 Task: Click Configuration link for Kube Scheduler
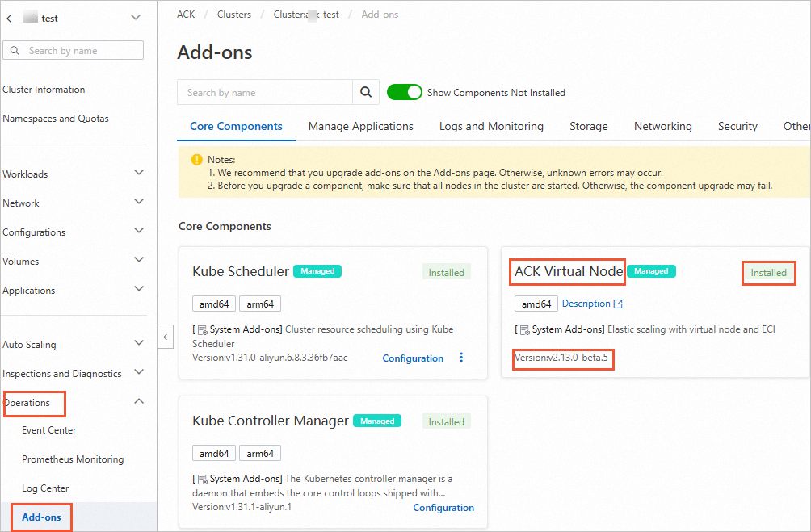413,358
